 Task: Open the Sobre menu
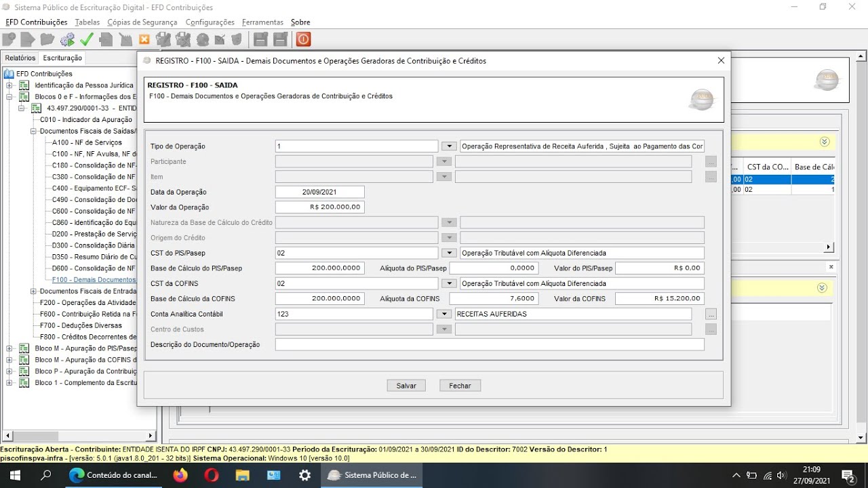tap(300, 22)
